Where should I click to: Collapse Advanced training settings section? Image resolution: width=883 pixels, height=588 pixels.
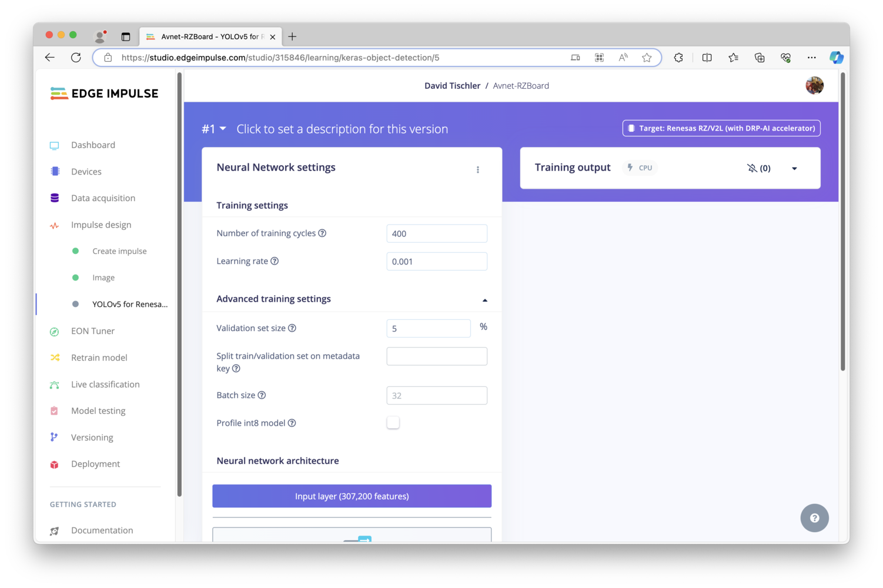tap(485, 300)
